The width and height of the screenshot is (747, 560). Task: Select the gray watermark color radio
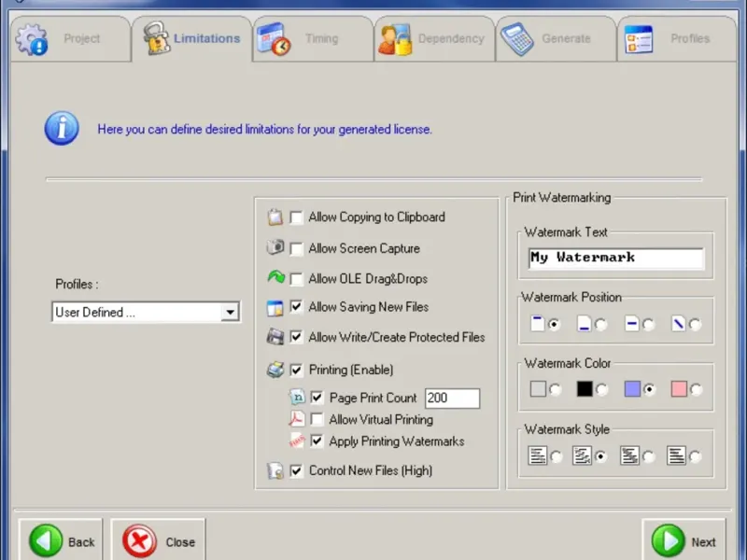[555, 390]
